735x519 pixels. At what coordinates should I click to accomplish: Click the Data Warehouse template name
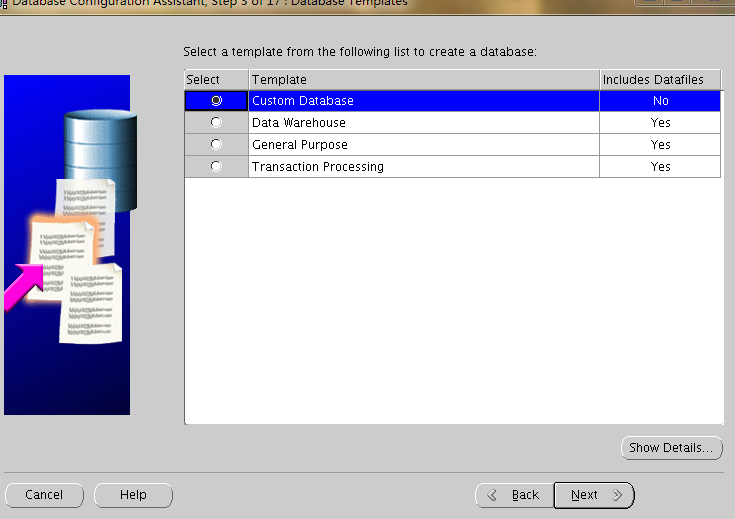[x=299, y=123]
